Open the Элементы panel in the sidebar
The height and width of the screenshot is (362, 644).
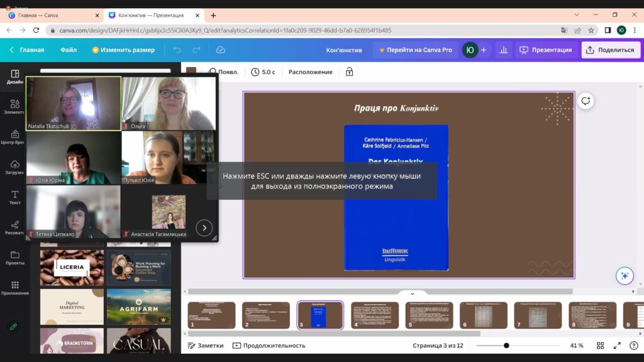(15, 107)
